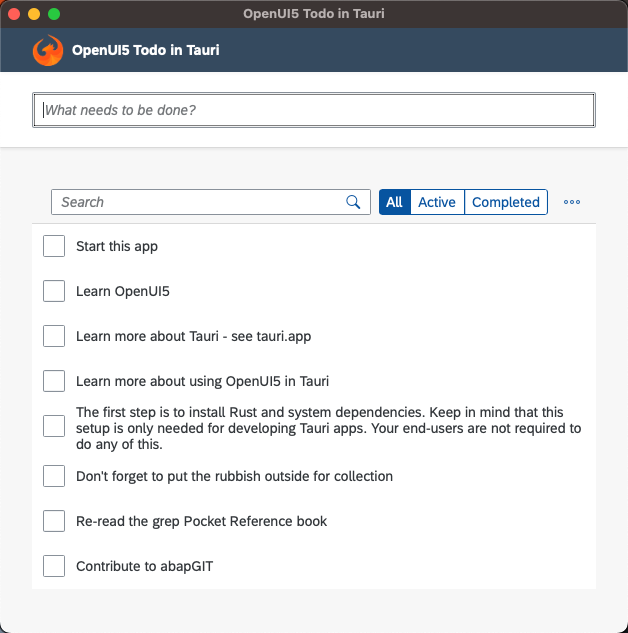The height and width of the screenshot is (633, 628).
Task: Check the 'install Rust and system dependencies' item
Action: pyautogui.click(x=54, y=426)
